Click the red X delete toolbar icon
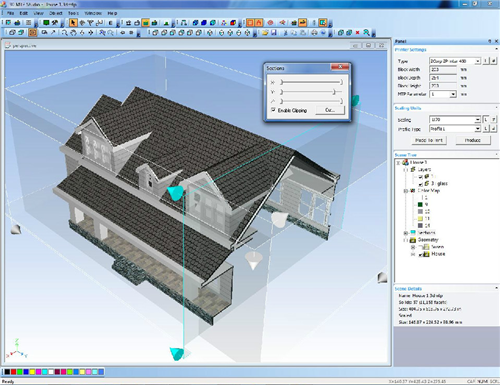500x385 pixels. [x=358, y=33]
